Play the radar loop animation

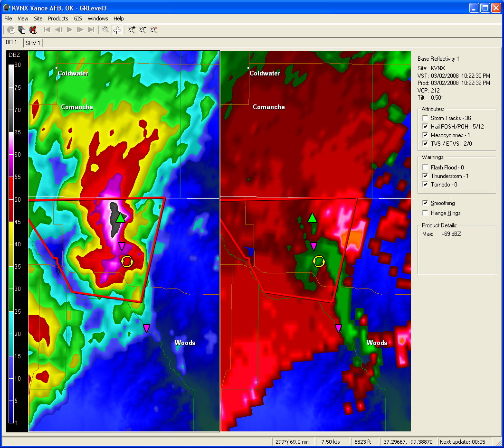click(69, 30)
